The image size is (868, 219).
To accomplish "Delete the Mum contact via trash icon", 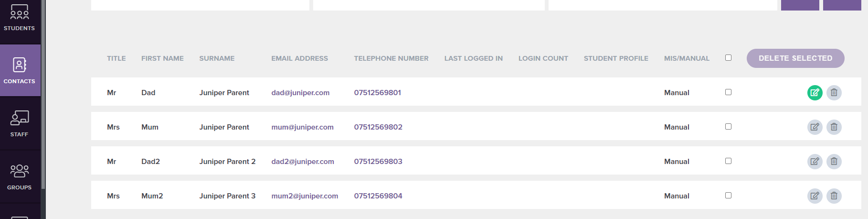I will pos(834,127).
